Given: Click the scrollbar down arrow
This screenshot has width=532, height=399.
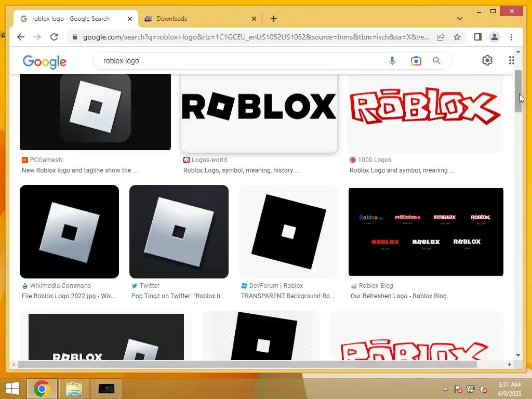Looking at the screenshot, I should coord(518,355).
